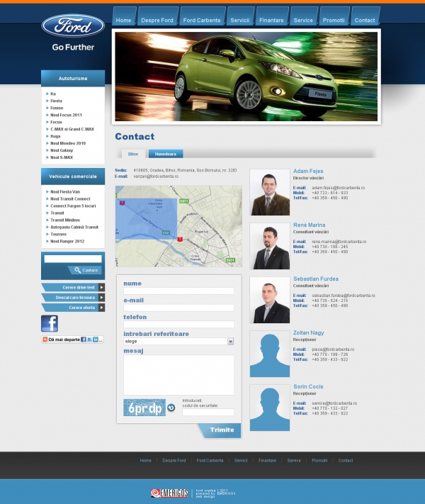The image size is (425, 504).
Task: Focus the e-mail input field
Action: tap(178, 308)
